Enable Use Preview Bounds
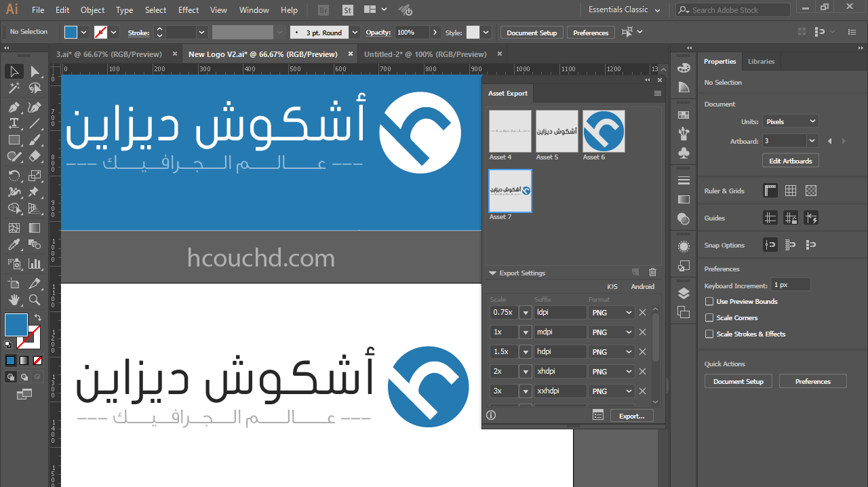 pos(709,301)
